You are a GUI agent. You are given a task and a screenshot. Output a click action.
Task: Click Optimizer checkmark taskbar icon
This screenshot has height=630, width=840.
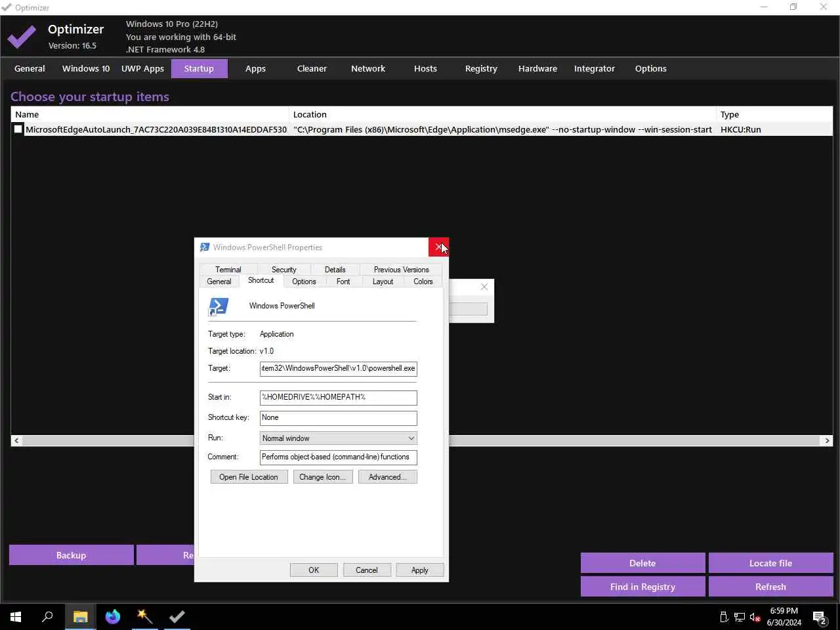(177, 617)
